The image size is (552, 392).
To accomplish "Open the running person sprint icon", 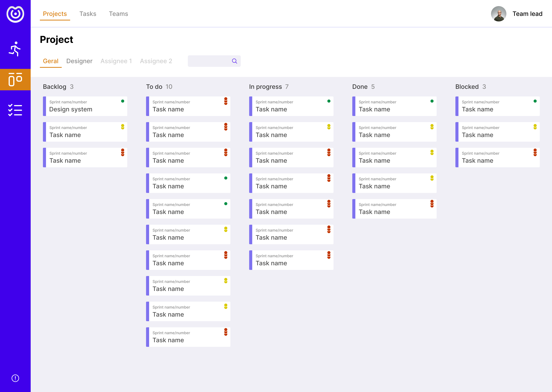I will coord(15,49).
